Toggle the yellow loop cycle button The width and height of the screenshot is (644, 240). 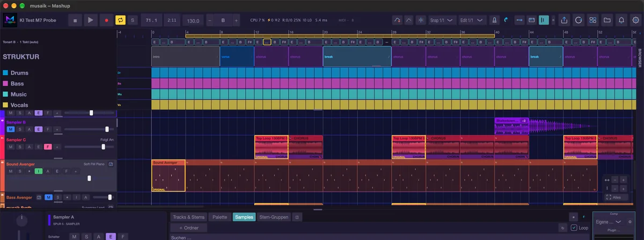pos(120,20)
